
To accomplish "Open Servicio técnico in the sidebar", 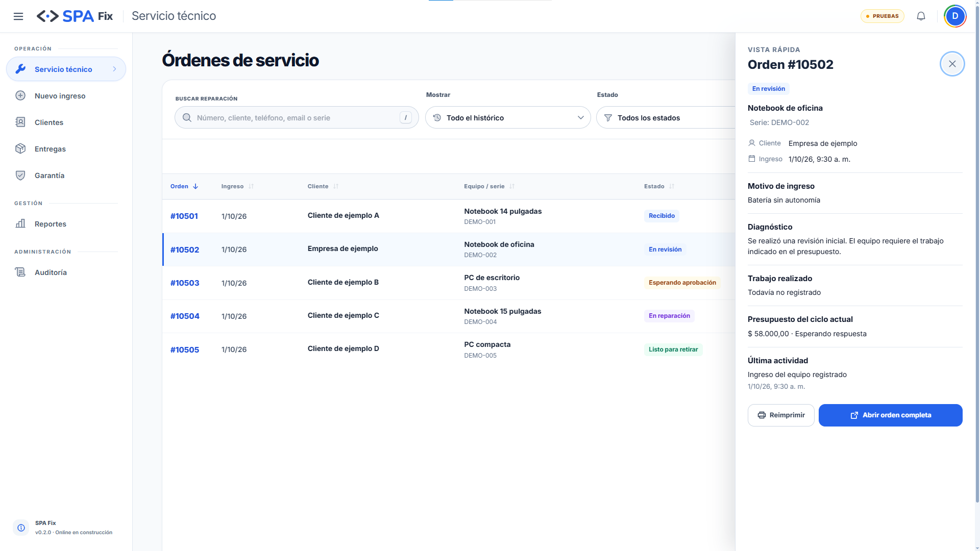I will pyautogui.click(x=66, y=69).
